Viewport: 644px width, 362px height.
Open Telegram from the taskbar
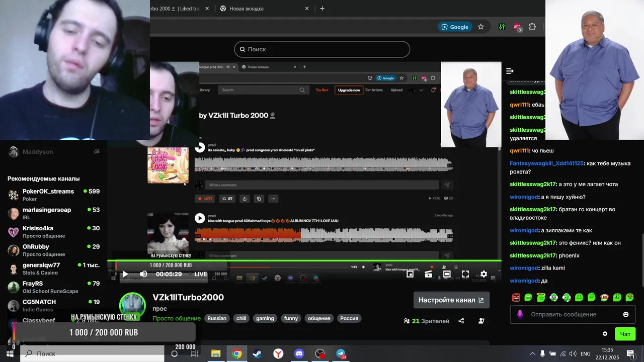[x=341, y=353]
